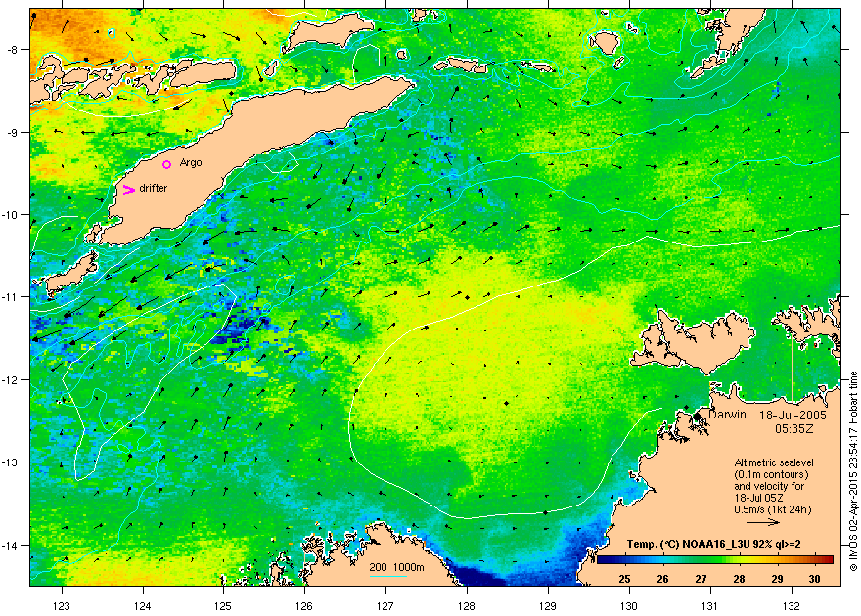The height and width of the screenshot is (616, 861).
Task: Click the cyan 200 1000m contour legend line
Action: (x=387, y=577)
